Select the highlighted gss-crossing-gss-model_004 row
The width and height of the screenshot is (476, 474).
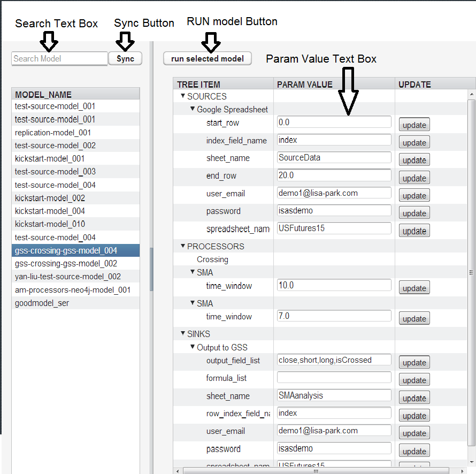pos(75,250)
